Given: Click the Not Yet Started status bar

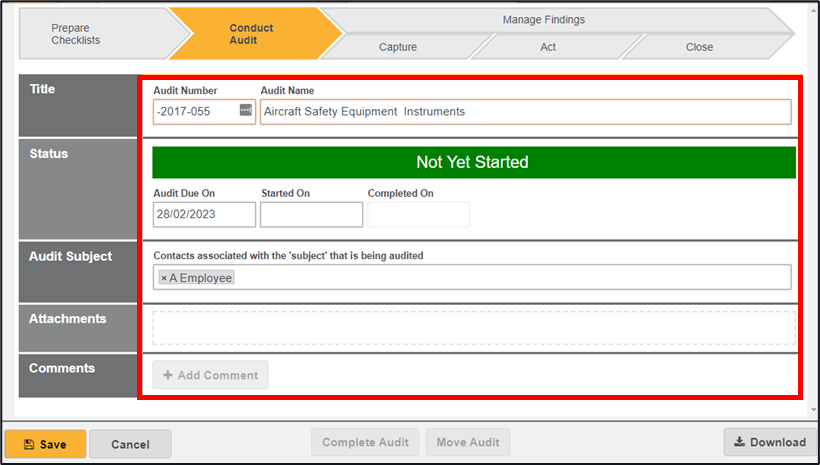Looking at the screenshot, I should tap(473, 162).
